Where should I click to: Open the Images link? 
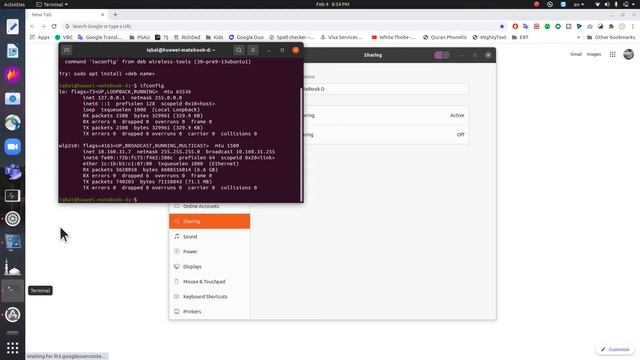coord(594,54)
